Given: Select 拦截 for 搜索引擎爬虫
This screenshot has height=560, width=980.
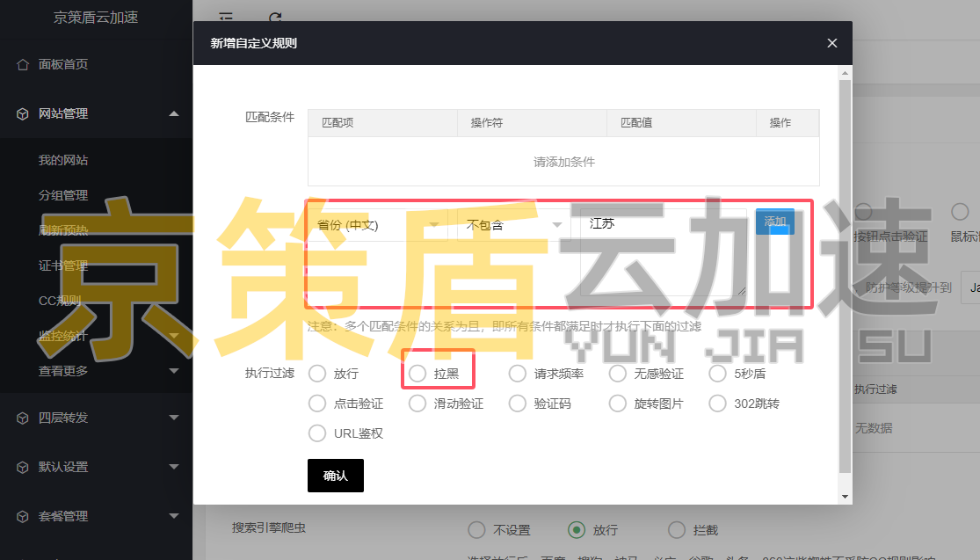Looking at the screenshot, I should coord(677,529).
